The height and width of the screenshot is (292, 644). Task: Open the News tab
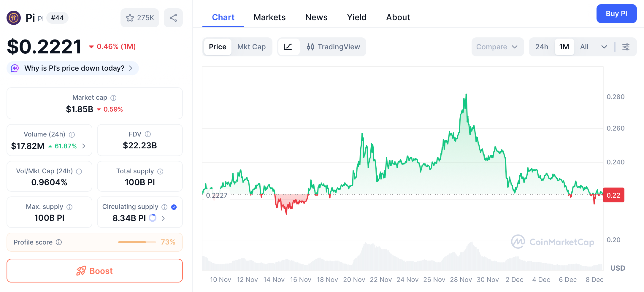[x=316, y=17]
